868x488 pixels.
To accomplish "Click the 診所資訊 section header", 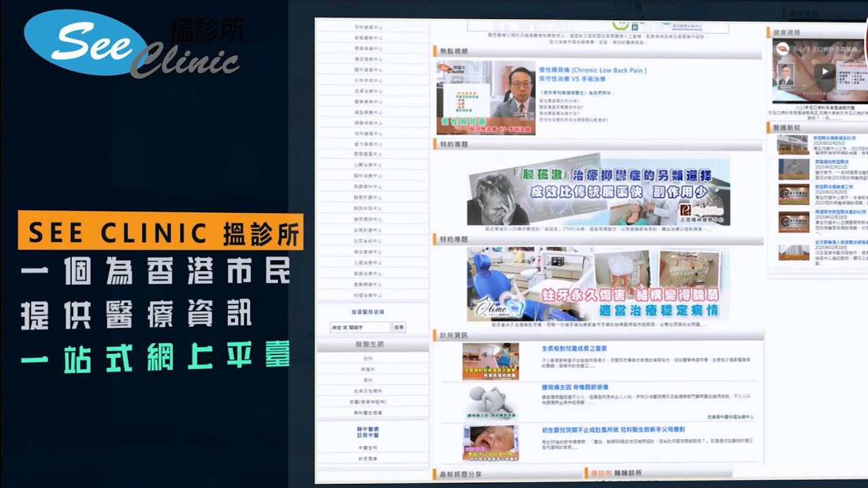I will pos(597,335).
